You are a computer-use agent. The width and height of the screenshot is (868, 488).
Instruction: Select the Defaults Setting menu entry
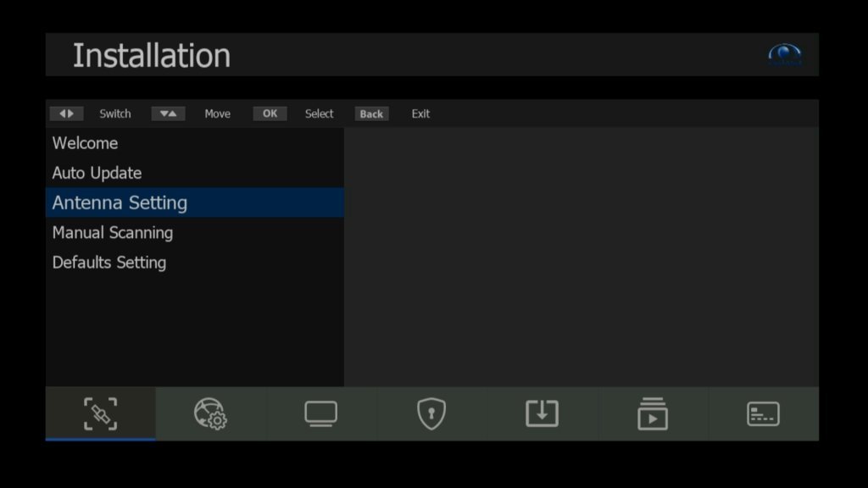coord(195,263)
